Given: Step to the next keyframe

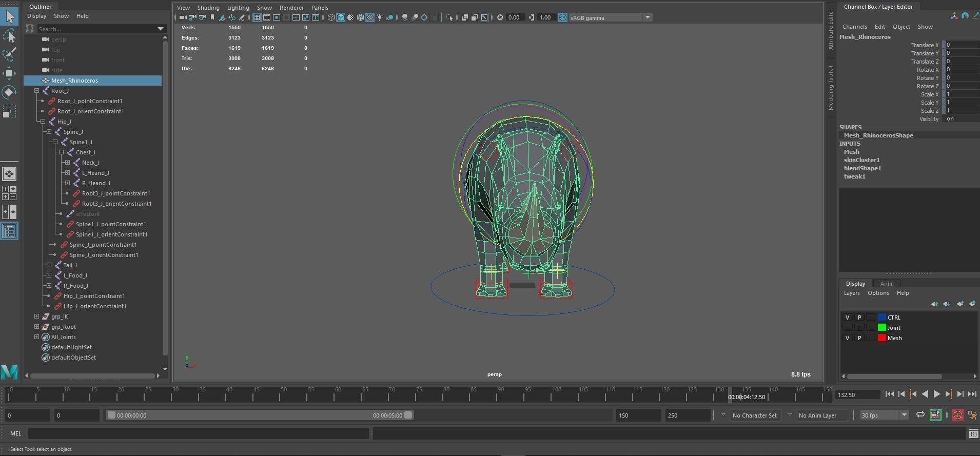Looking at the screenshot, I should [948, 394].
